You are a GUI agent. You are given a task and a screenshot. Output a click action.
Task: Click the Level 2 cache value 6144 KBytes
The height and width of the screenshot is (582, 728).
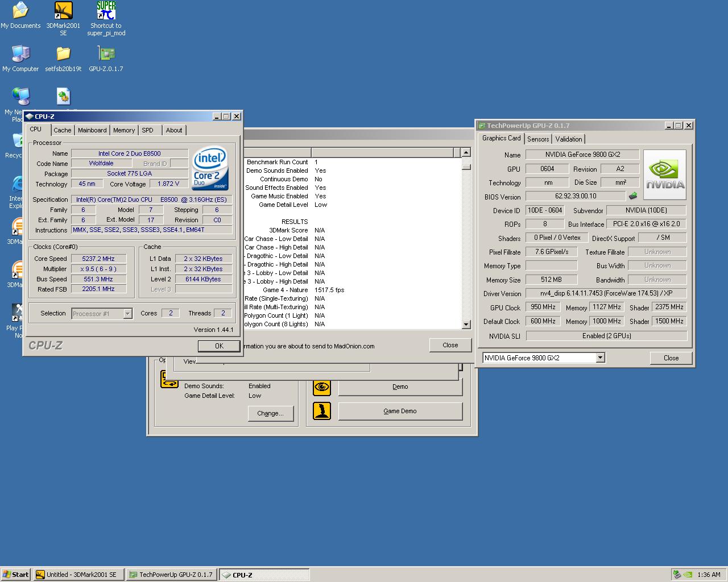click(x=204, y=279)
